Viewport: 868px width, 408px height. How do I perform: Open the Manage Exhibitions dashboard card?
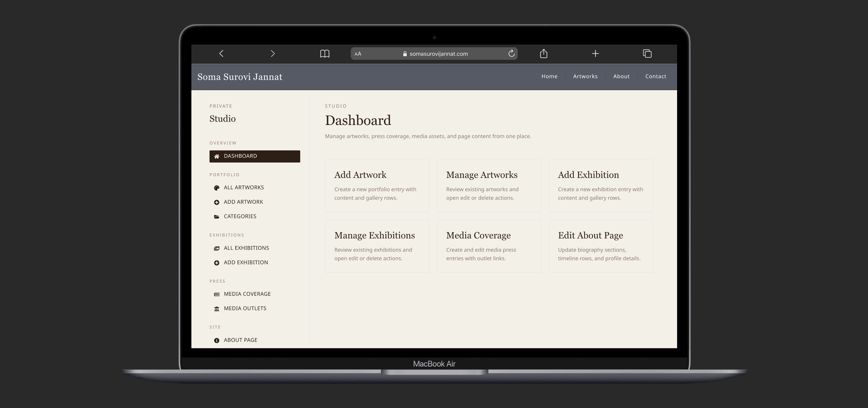tap(376, 246)
